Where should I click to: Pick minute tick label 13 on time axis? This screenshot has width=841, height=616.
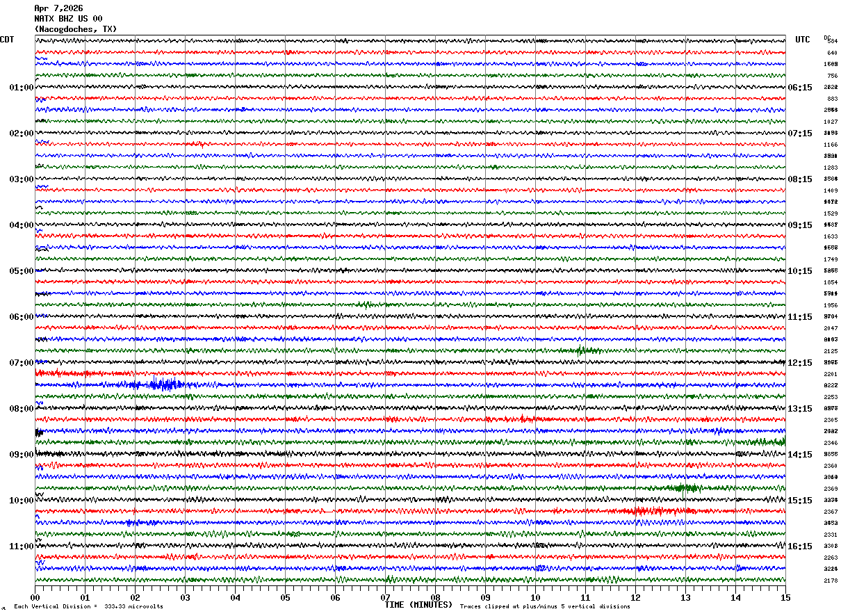(685, 597)
